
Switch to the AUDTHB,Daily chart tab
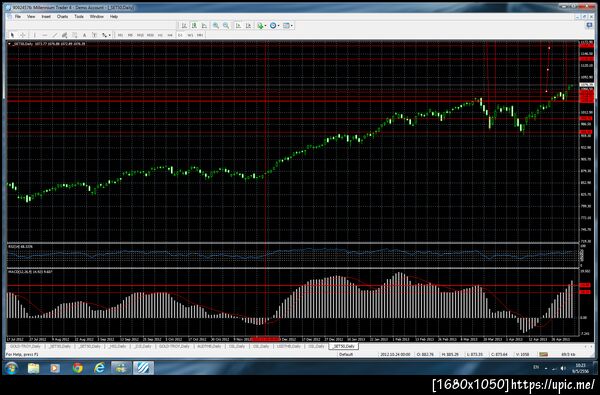[209, 346]
